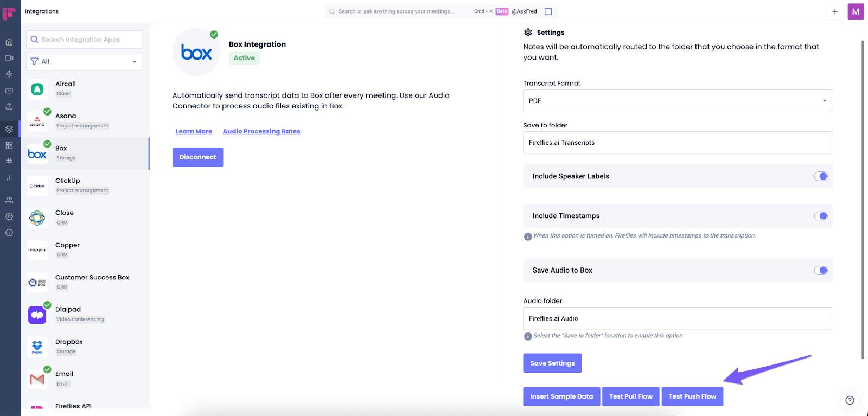Open the All filter dropdown
Screen dimensions: 868x416
(85, 61)
